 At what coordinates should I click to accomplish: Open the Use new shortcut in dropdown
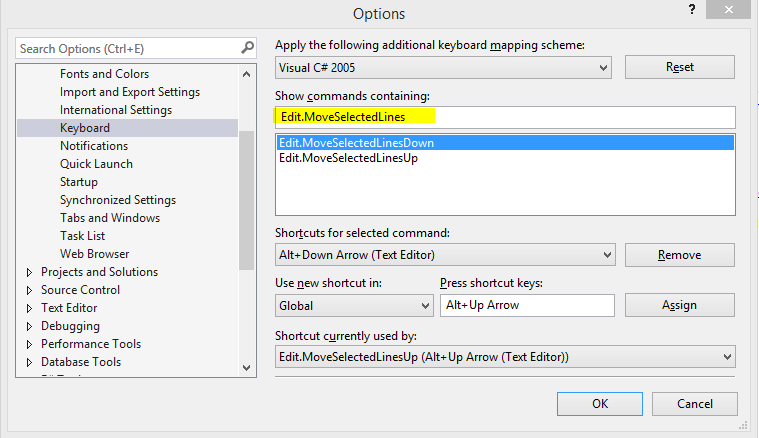click(x=354, y=306)
